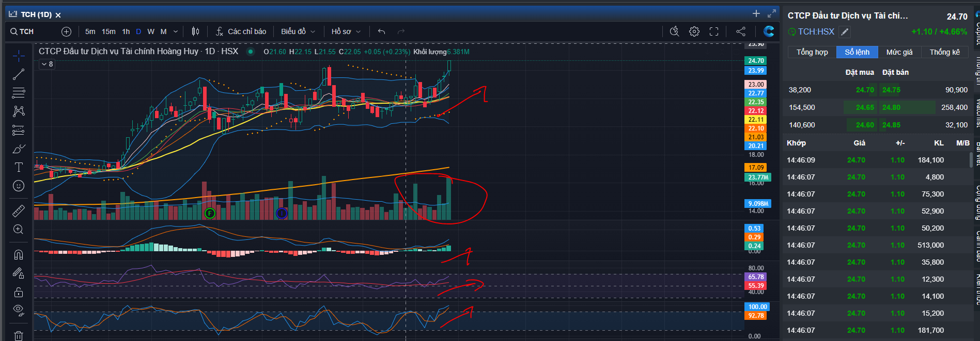Click the green status dot beside HSX title

(x=250, y=52)
